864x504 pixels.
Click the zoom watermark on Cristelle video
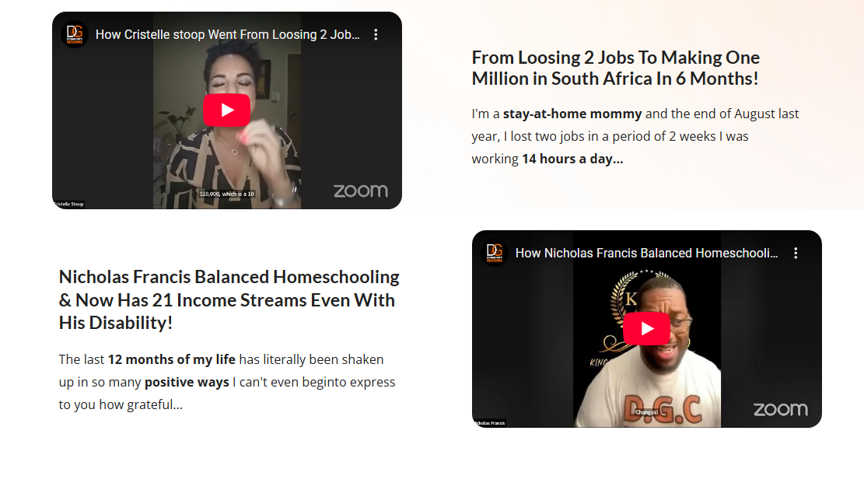[360, 191]
